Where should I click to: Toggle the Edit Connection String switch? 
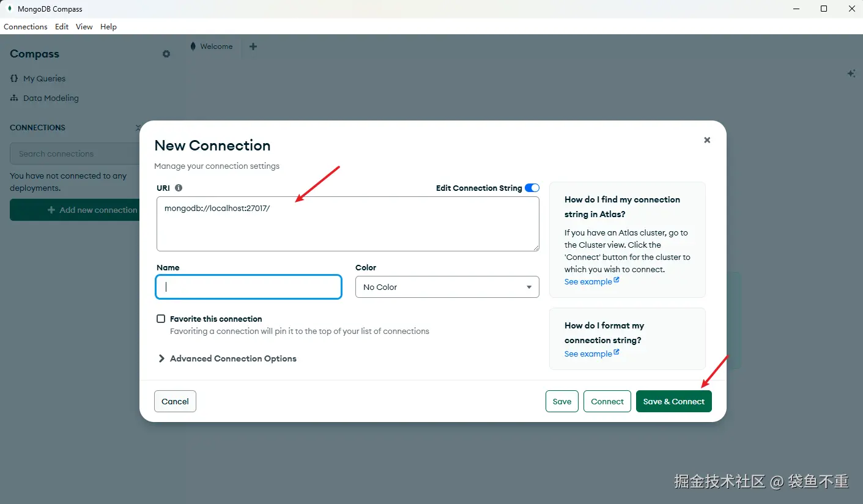[x=532, y=188]
